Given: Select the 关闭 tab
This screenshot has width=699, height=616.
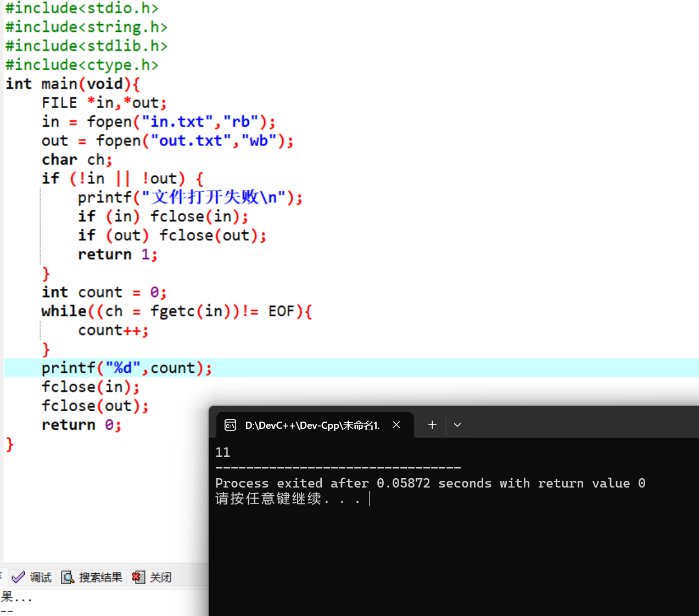Looking at the screenshot, I should tap(159, 577).
